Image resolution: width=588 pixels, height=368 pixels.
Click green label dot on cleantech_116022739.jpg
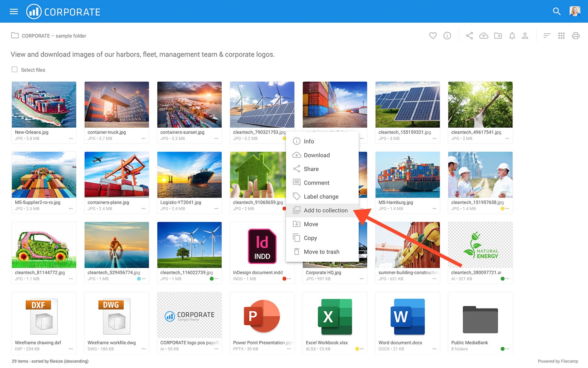212,279
